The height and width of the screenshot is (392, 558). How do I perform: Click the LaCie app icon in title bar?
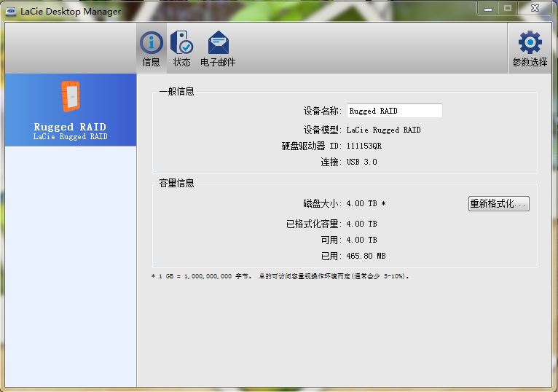coord(11,11)
